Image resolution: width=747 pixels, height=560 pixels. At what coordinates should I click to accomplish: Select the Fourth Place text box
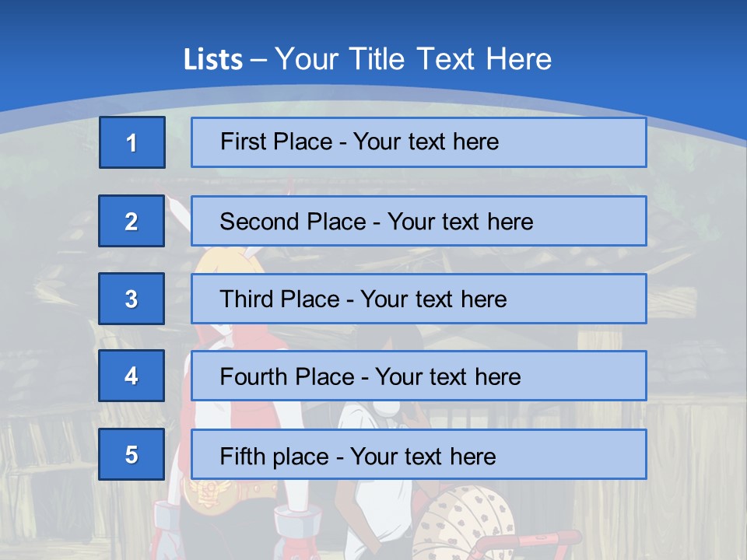point(419,376)
